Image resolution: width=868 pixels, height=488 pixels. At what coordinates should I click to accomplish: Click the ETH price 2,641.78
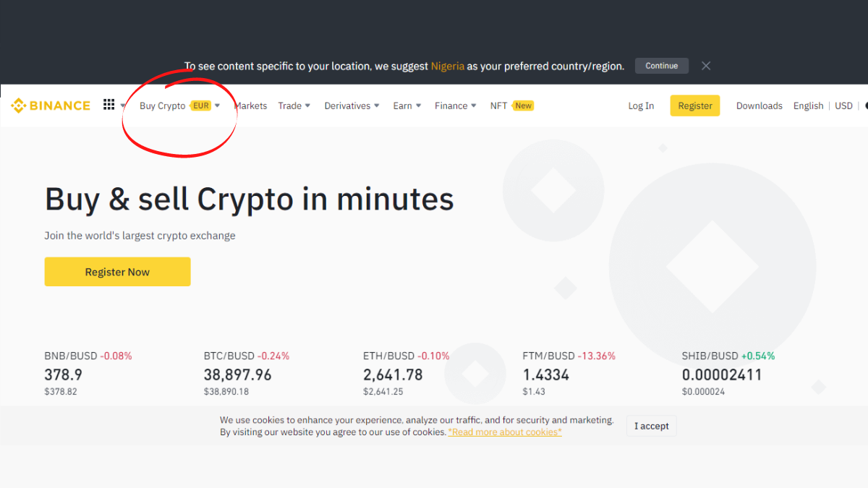click(393, 375)
